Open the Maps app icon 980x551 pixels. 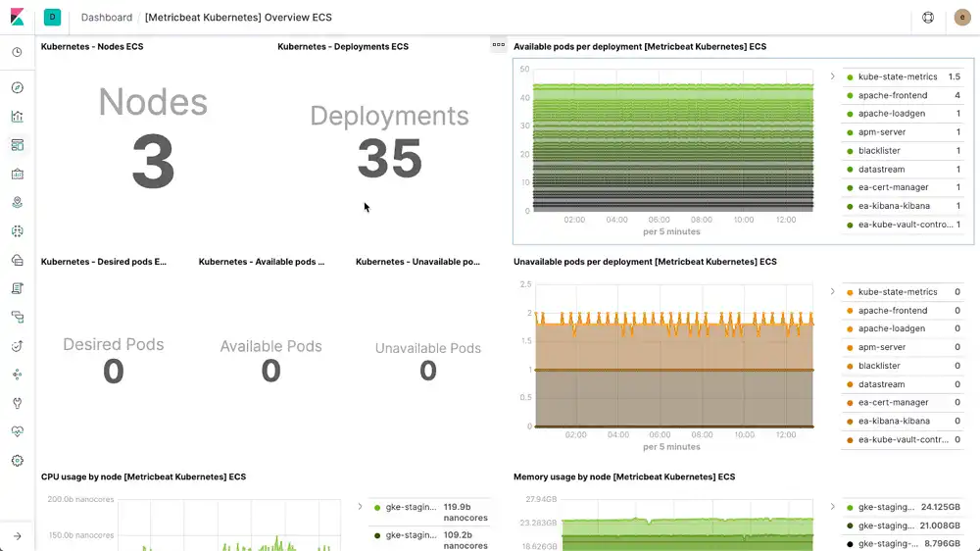[x=17, y=202]
